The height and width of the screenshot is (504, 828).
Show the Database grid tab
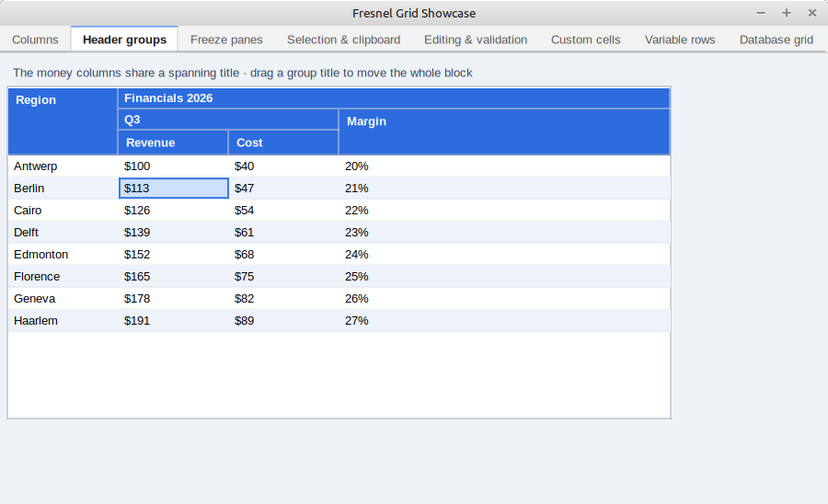point(776,40)
